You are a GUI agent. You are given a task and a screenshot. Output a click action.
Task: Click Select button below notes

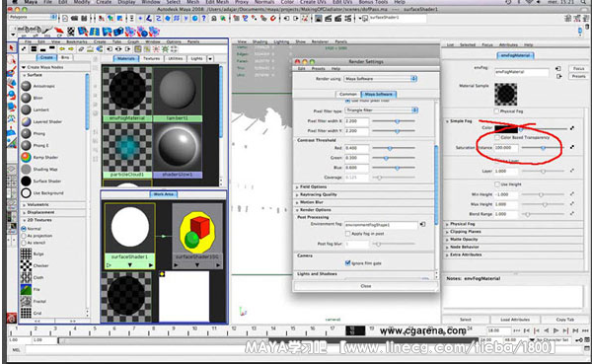tap(465, 320)
